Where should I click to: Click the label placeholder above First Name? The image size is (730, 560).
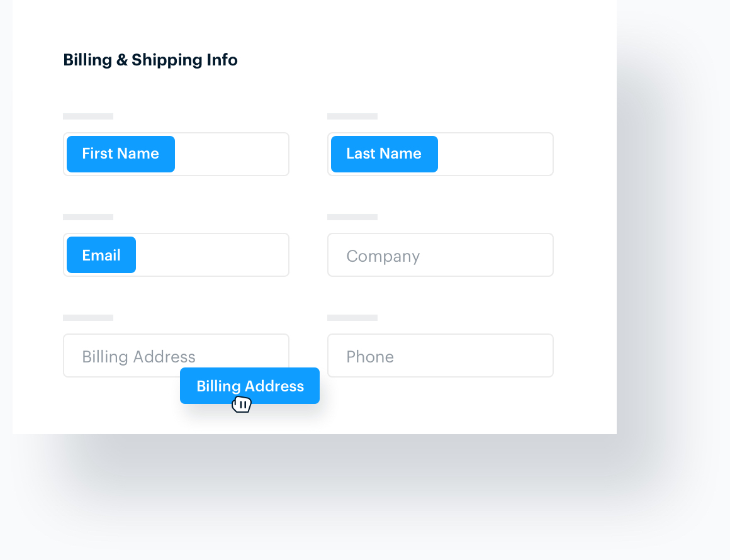coord(88,116)
